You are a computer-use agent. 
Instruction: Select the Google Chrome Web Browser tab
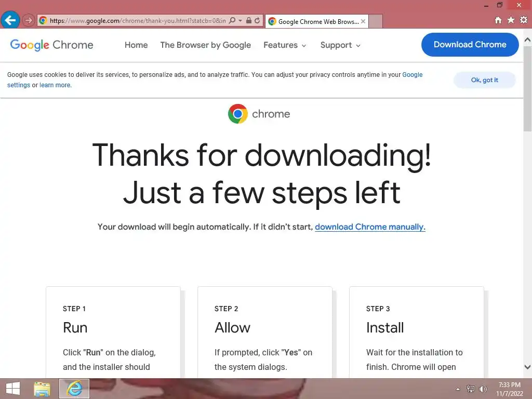click(317, 21)
